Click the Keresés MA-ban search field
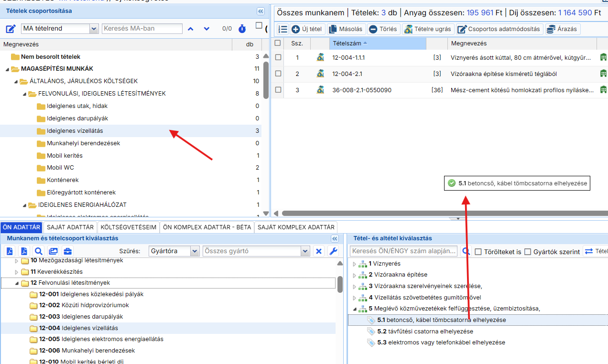 pos(142,29)
